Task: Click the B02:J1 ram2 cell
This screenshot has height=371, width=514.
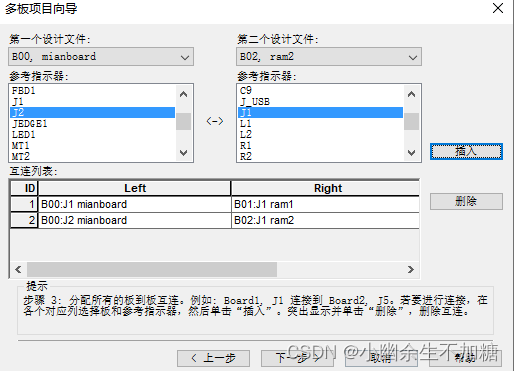Action: [325, 220]
